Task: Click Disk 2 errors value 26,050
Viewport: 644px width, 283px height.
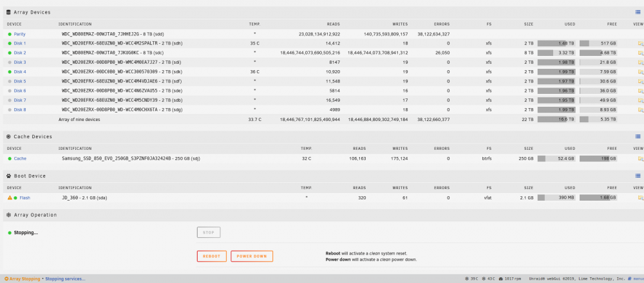Action: (x=442, y=53)
